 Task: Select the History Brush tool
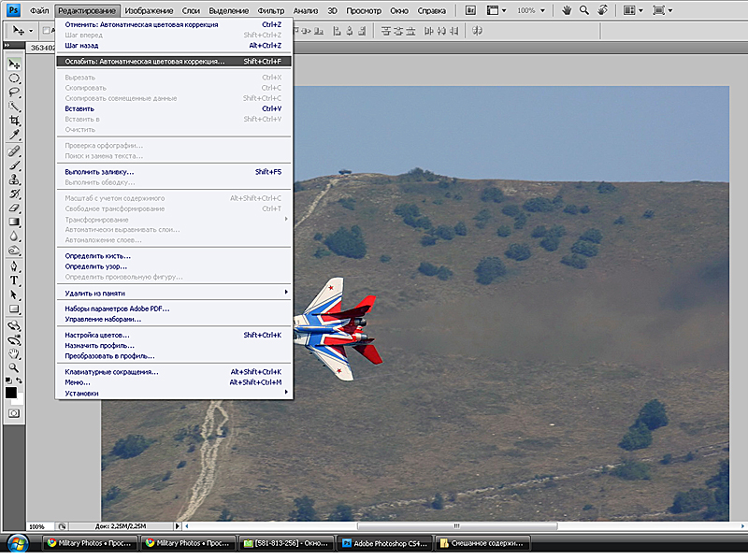[14, 194]
